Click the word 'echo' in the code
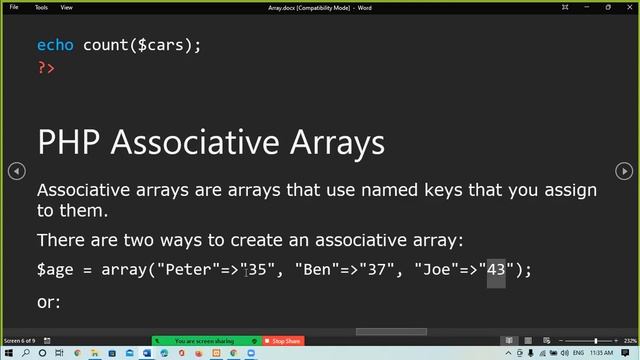The height and width of the screenshot is (360, 640). tap(55, 45)
